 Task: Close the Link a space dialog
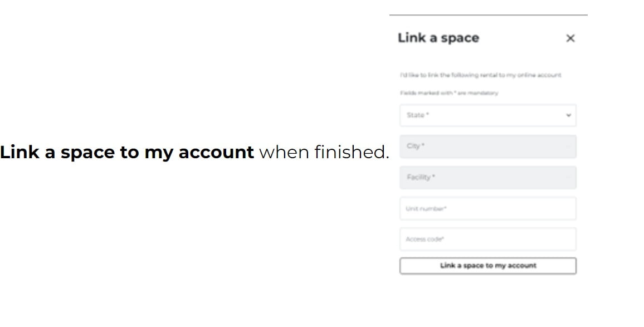[570, 38]
